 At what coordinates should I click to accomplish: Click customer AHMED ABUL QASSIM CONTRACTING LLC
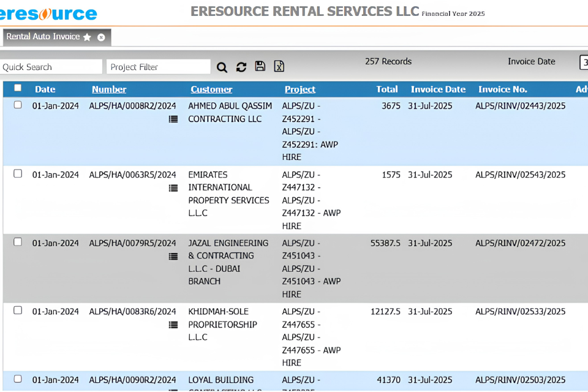pyautogui.click(x=230, y=113)
